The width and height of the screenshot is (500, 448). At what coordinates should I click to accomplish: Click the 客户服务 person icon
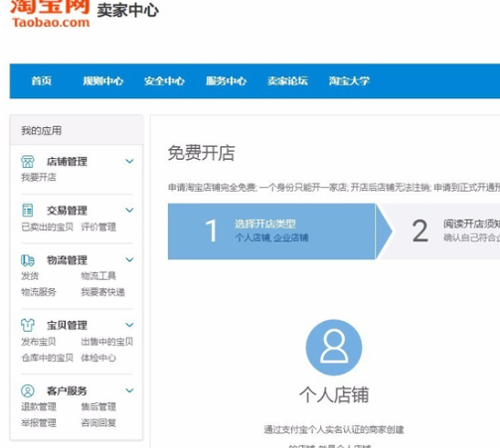28,390
